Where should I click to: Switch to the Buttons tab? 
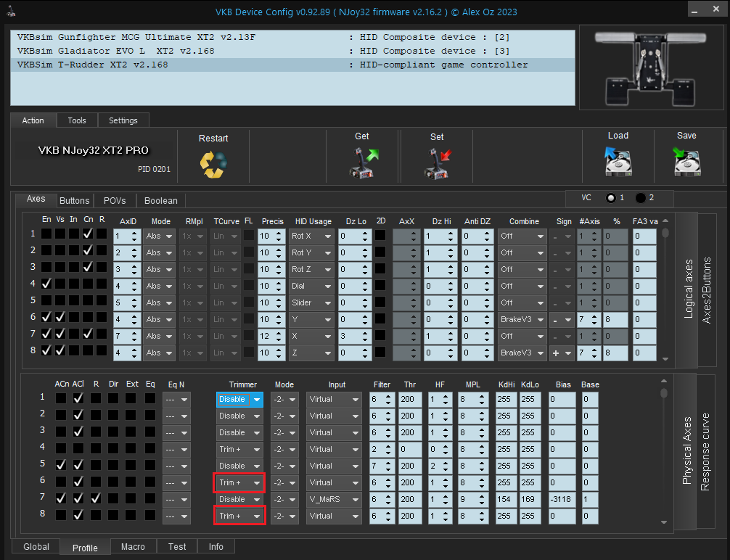pyautogui.click(x=74, y=201)
